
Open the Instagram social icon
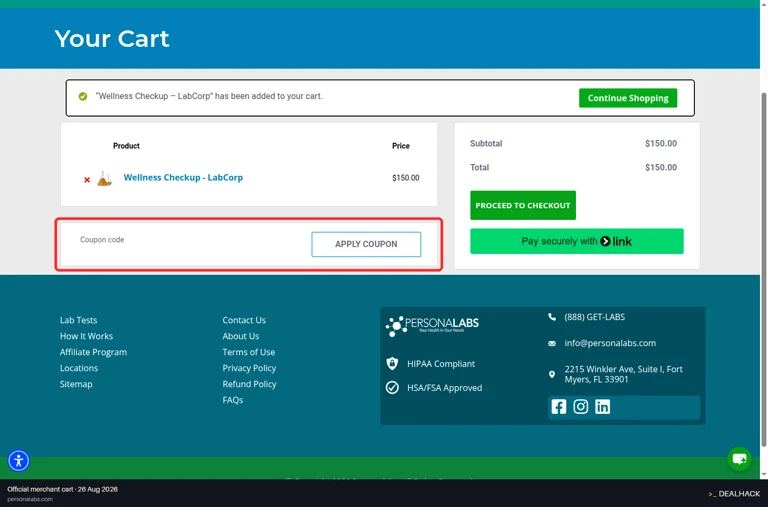point(580,407)
